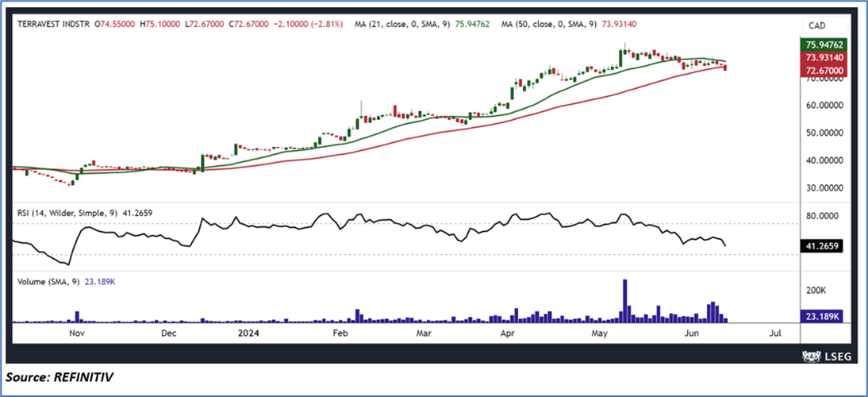The height and width of the screenshot is (397, 868).
Task: Click the blue 23.189K volume axis tag
Action: coord(822,317)
